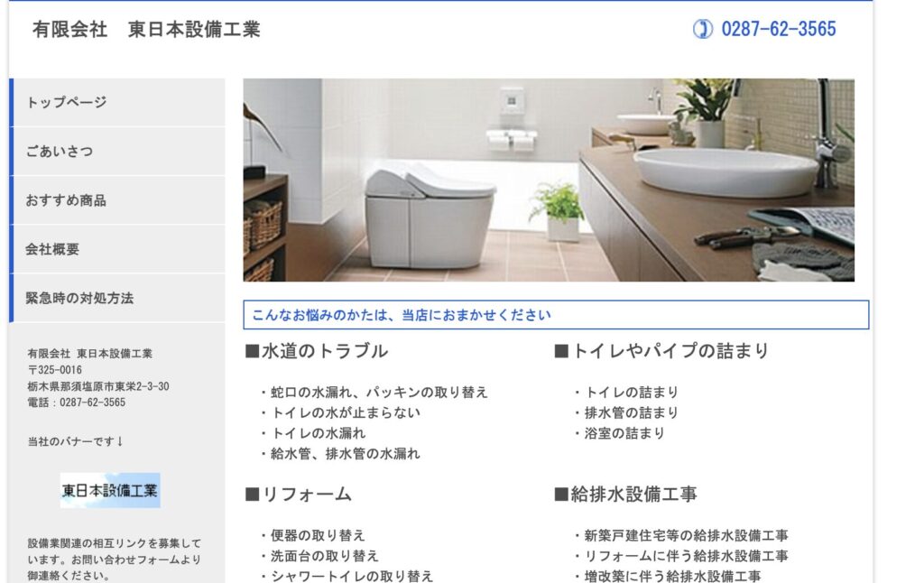Open おすすめ商品 in the sidebar
This screenshot has width=924, height=583.
click(x=117, y=199)
